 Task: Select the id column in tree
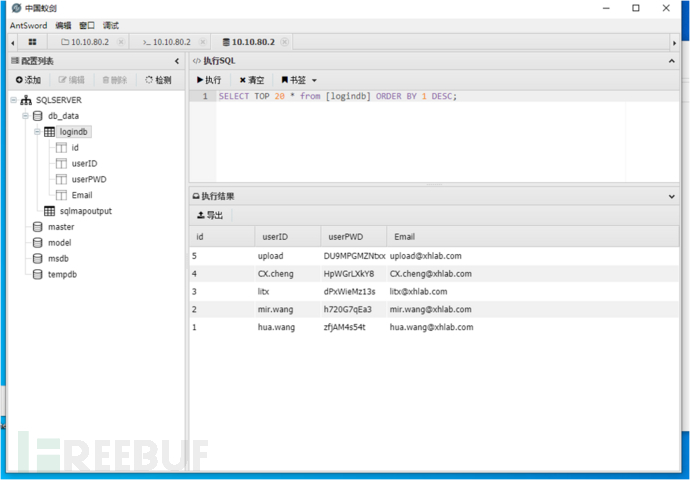[x=75, y=148]
